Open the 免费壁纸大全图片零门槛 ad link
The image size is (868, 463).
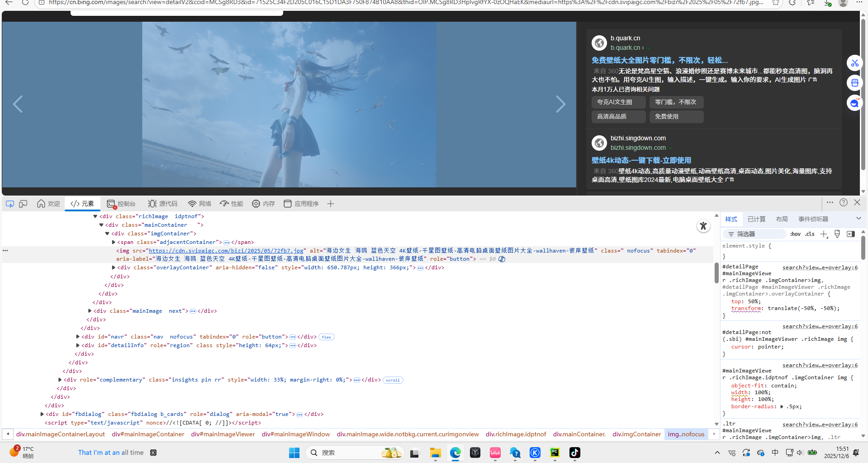click(659, 60)
